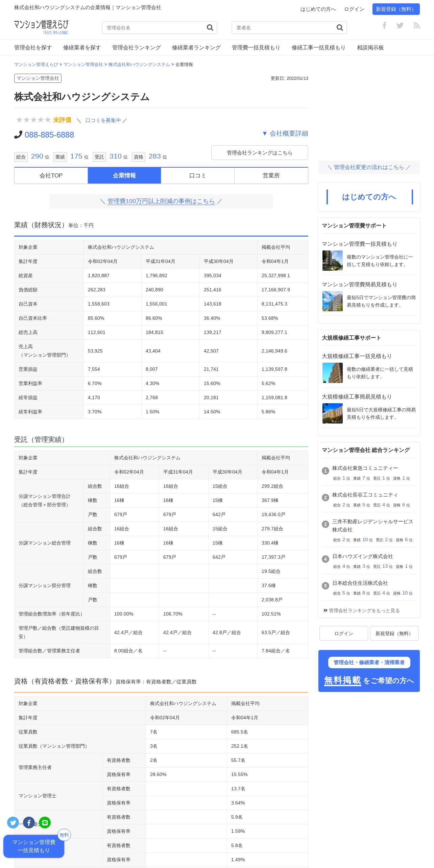This screenshot has width=434, height=868.
Task: Click the search icon in 管理会社名 field
Action: (x=210, y=28)
